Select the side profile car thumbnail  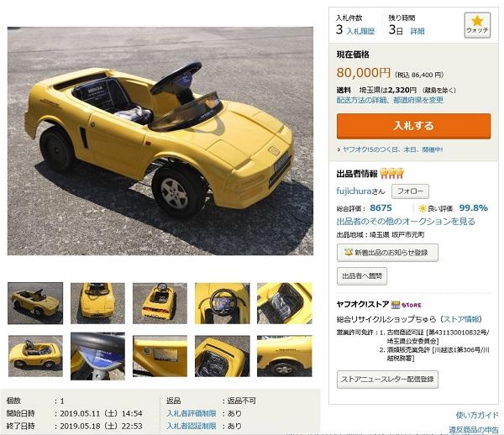[35, 356]
